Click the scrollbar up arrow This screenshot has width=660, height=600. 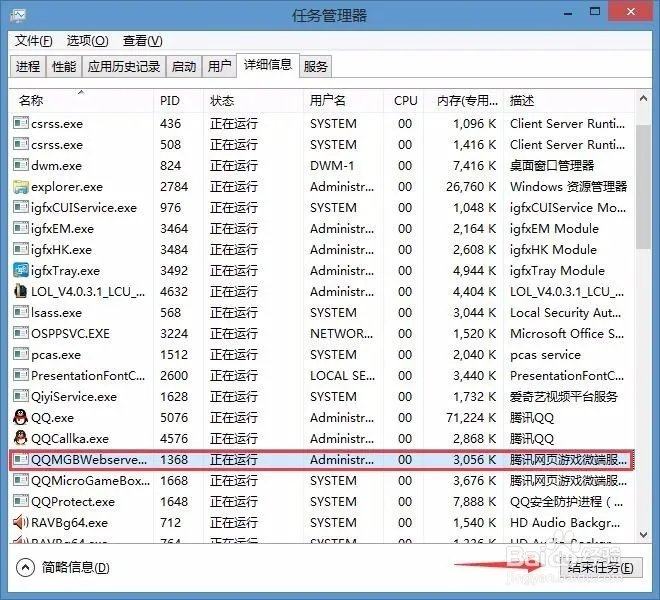click(643, 99)
